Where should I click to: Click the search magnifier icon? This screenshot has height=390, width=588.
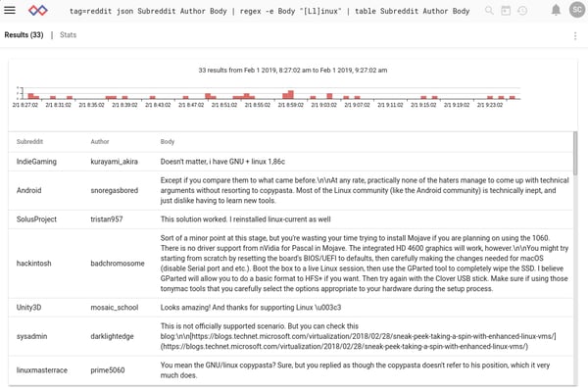489,11
